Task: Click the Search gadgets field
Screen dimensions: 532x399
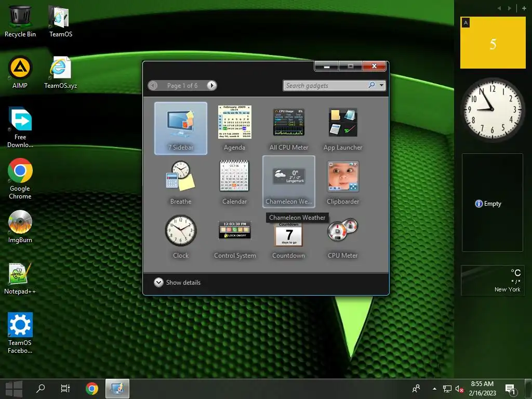Action: (326, 86)
